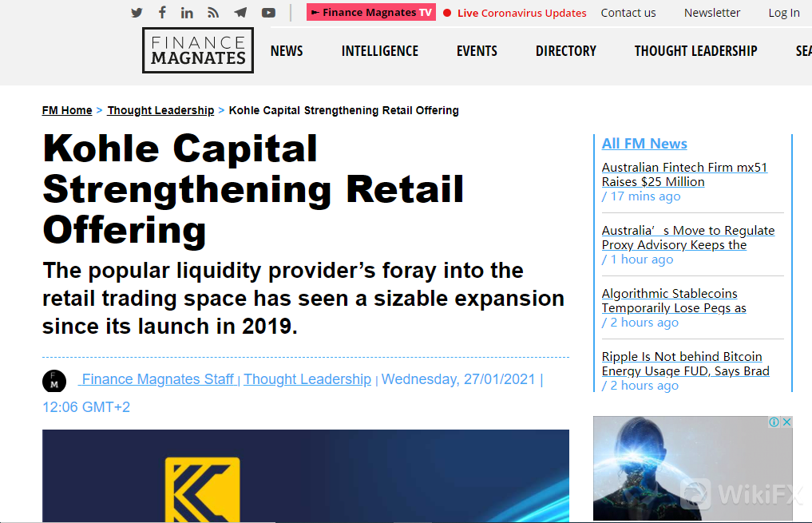Screen dimensions: 812x523
Task: Open the LinkedIn icon link
Action: pos(187,13)
